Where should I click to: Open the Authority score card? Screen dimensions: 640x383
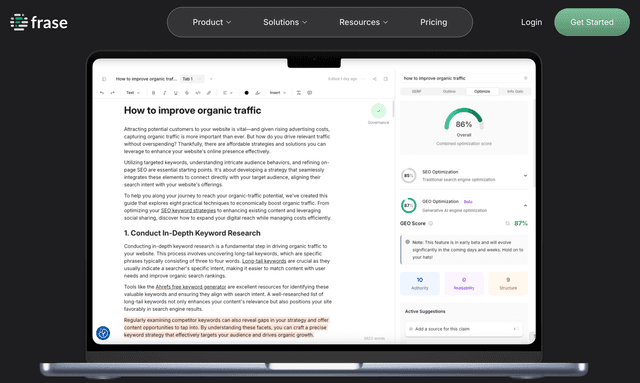tap(420, 283)
